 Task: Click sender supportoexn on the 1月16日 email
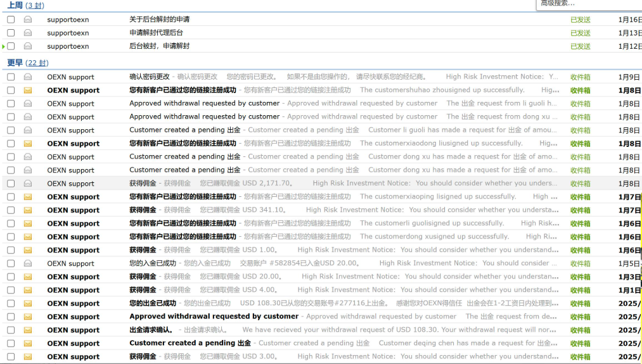coord(68,20)
